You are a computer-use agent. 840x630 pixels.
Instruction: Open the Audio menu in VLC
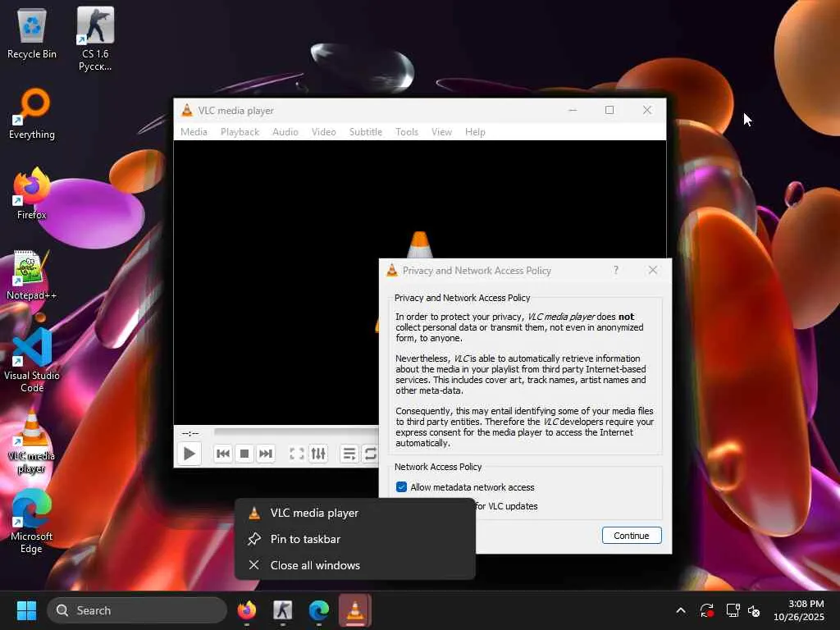[285, 132]
